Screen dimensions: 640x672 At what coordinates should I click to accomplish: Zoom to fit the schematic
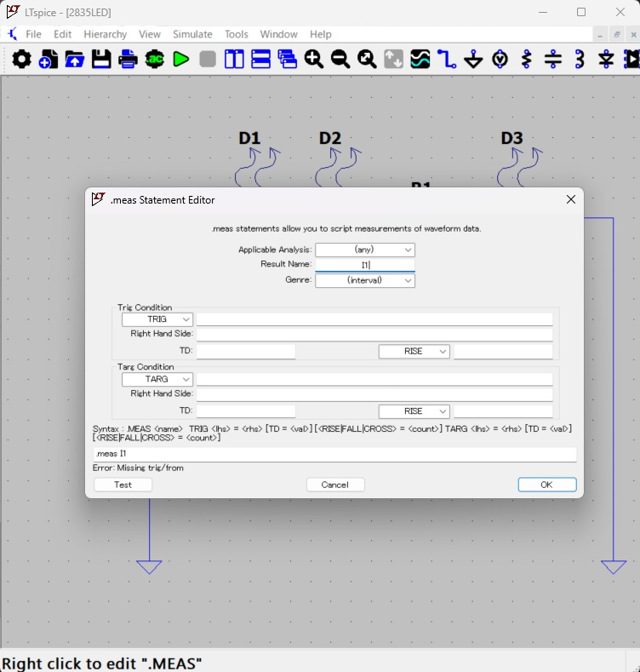[367, 59]
